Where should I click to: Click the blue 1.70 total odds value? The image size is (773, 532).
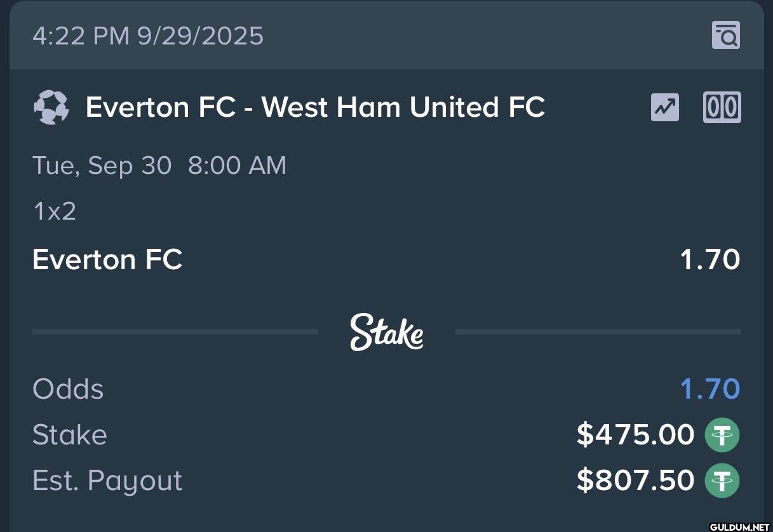click(x=710, y=389)
